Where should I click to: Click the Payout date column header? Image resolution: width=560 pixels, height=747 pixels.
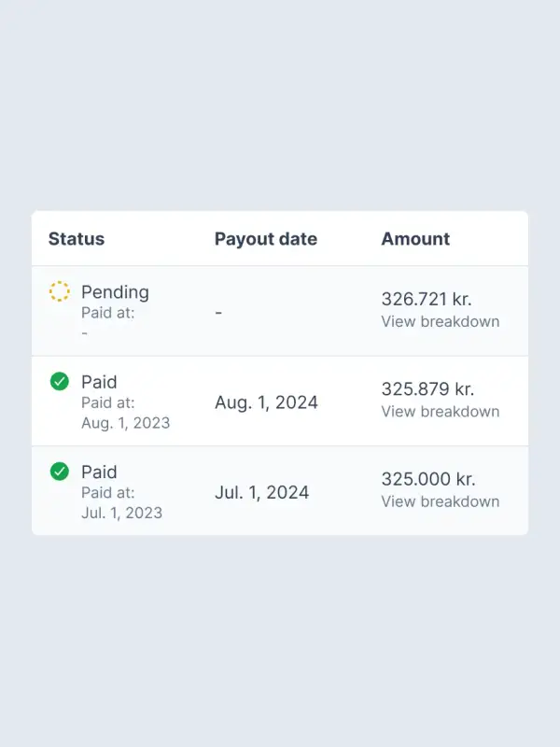coord(266,239)
